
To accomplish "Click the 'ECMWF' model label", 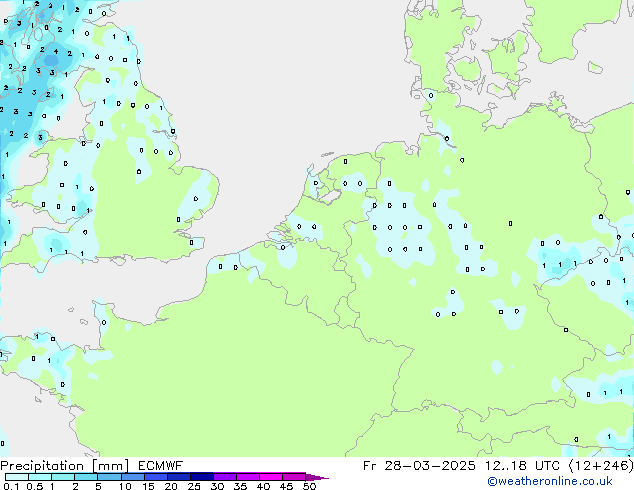I will pos(160,466).
